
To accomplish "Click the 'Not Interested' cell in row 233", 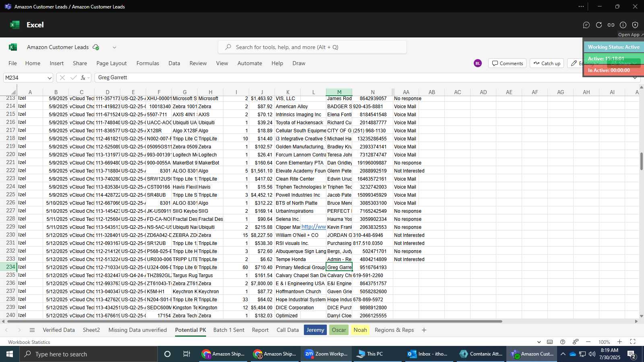I will (x=409, y=259).
